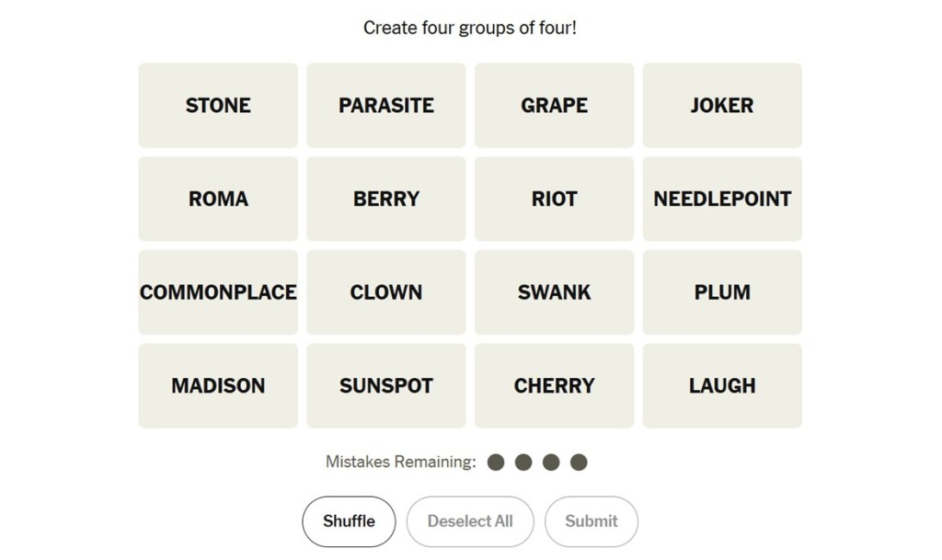This screenshot has width=942, height=560.
Task: Choose the JOKER tile
Action: point(722,106)
